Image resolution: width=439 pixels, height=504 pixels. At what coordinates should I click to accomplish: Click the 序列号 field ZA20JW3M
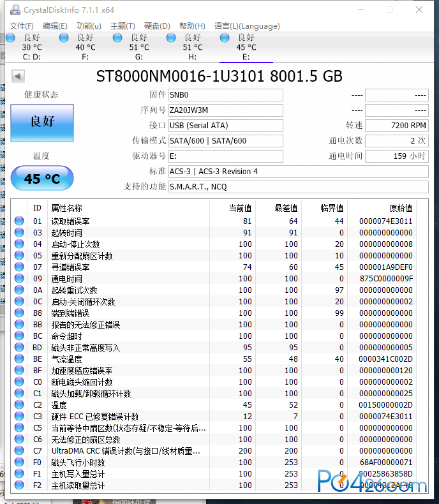coord(226,110)
